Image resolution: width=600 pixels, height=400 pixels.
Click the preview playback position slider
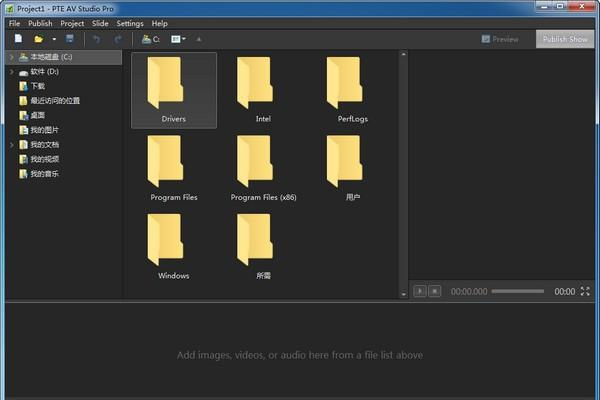tap(518, 291)
